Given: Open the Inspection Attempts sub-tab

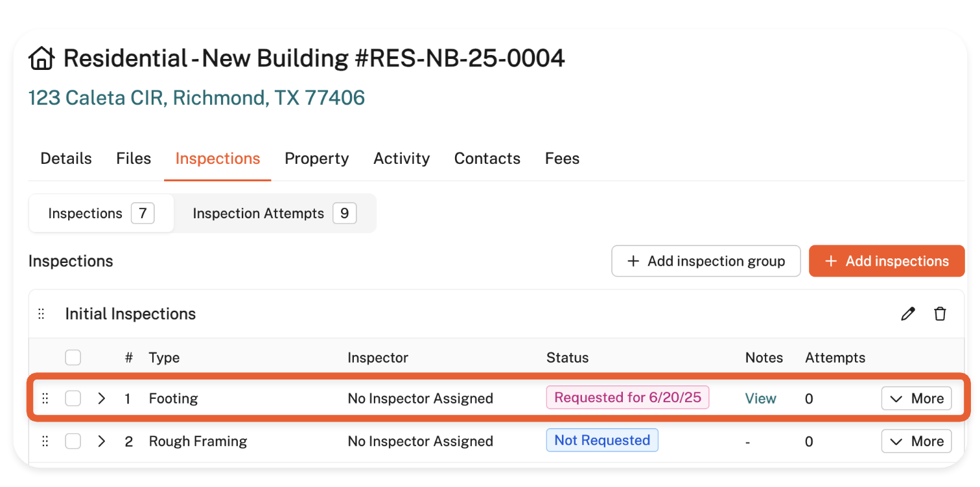Looking at the screenshot, I should (274, 214).
